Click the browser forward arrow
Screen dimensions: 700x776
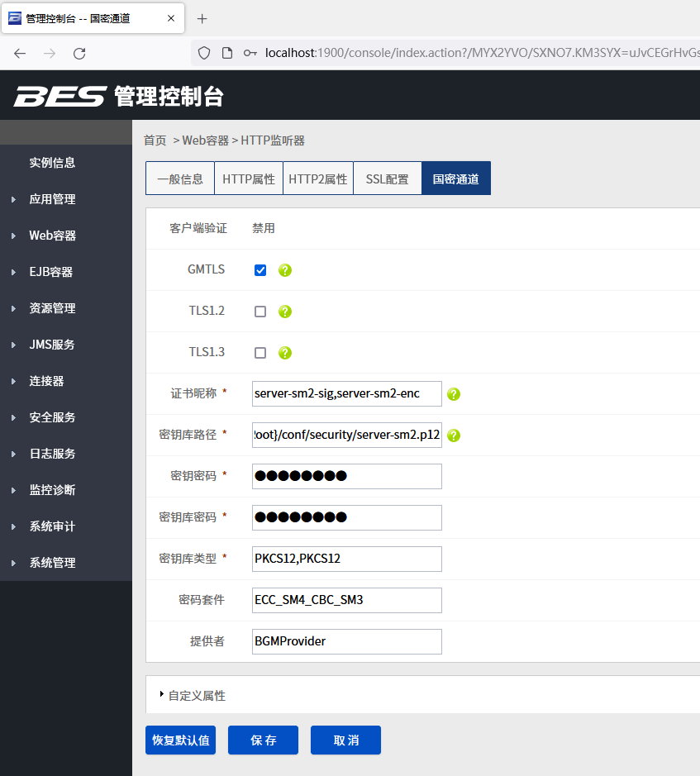(x=50, y=54)
